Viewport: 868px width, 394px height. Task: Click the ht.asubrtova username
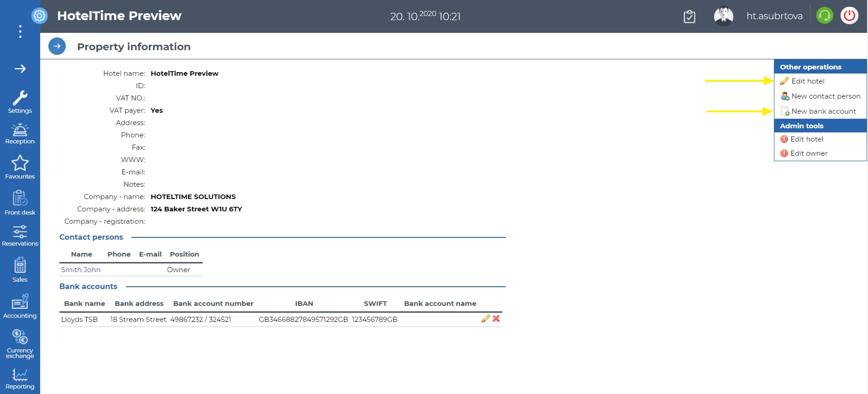(774, 16)
